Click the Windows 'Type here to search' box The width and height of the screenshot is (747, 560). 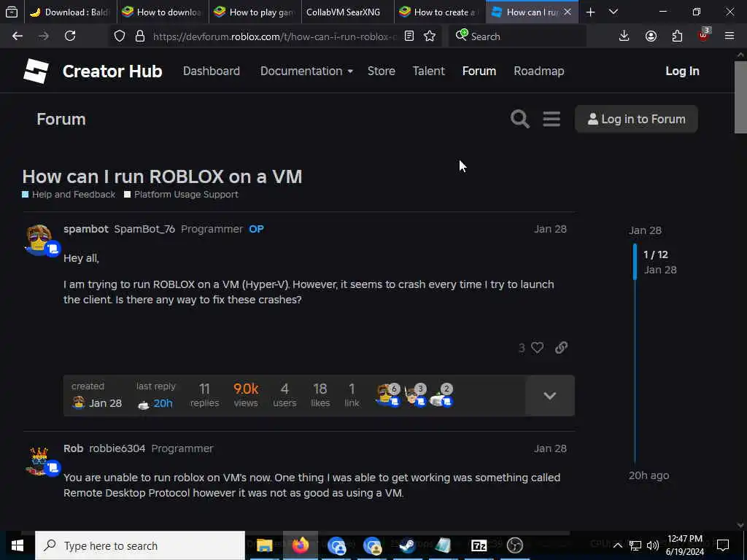pyautogui.click(x=140, y=545)
